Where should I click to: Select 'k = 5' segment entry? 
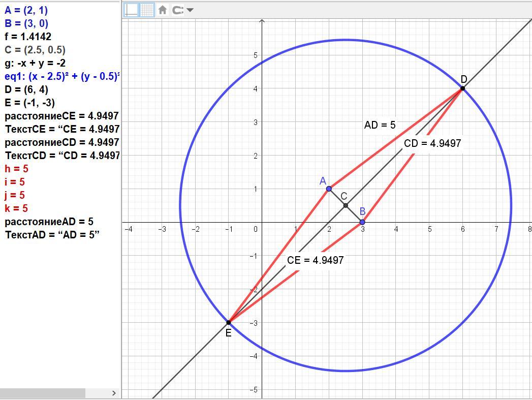[x=16, y=209]
